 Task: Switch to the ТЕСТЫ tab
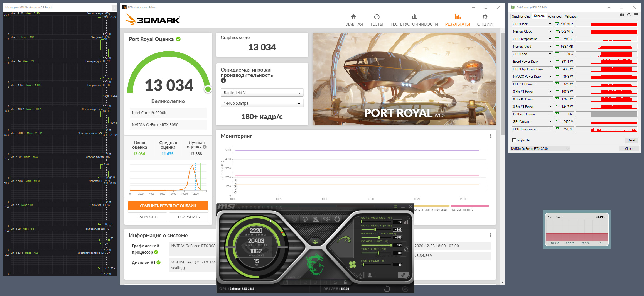pyautogui.click(x=377, y=20)
